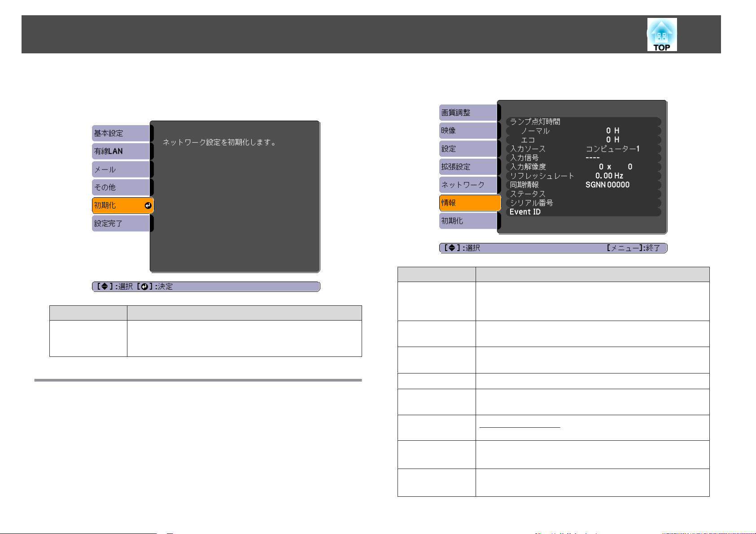Select the 入力ソース row
The image size is (756, 534).
click(584, 148)
